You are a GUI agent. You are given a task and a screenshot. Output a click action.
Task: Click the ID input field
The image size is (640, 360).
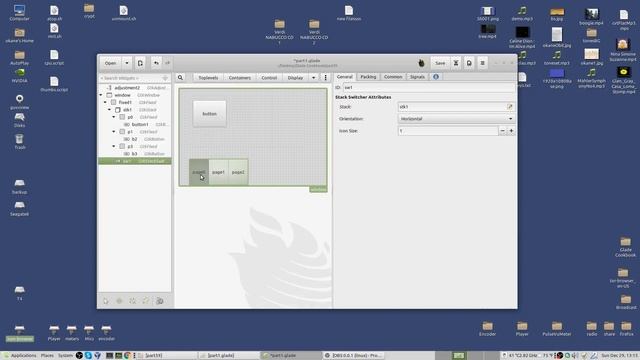tap(429, 87)
